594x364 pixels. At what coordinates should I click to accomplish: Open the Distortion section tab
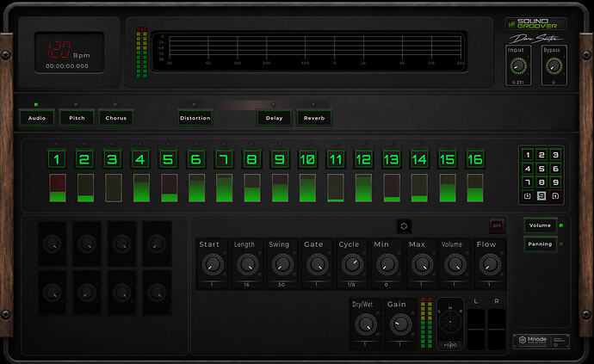tap(195, 118)
